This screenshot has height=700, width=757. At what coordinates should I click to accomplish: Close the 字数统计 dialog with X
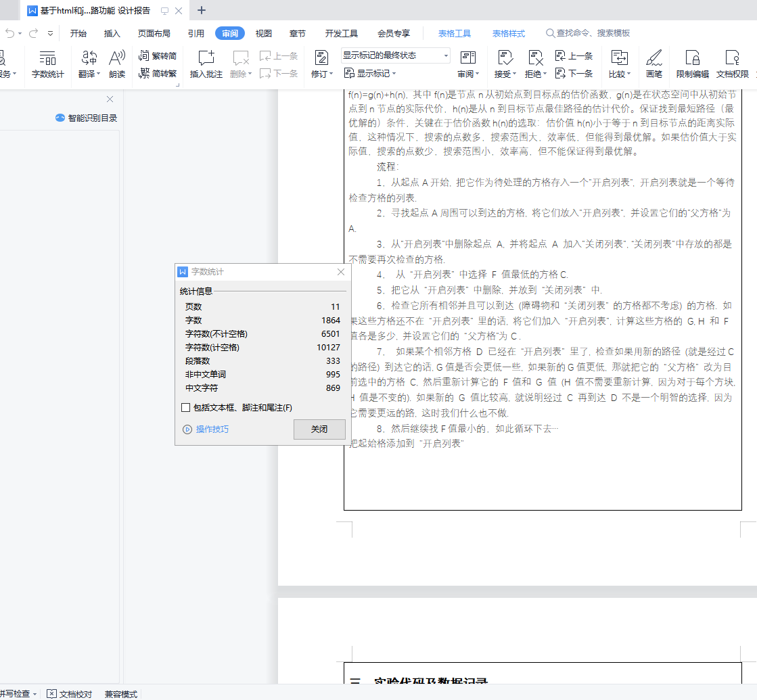click(x=341, y=272)
